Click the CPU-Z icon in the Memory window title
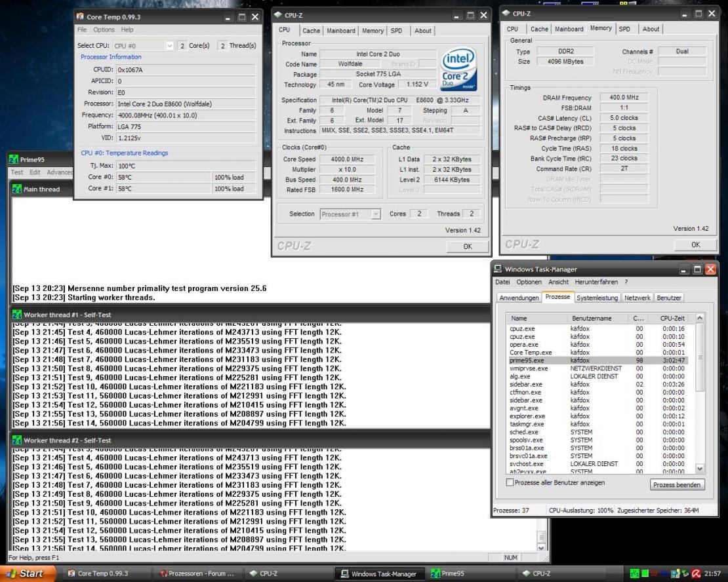Viewport: 728px width, 582px height. (x=506, y=13)
